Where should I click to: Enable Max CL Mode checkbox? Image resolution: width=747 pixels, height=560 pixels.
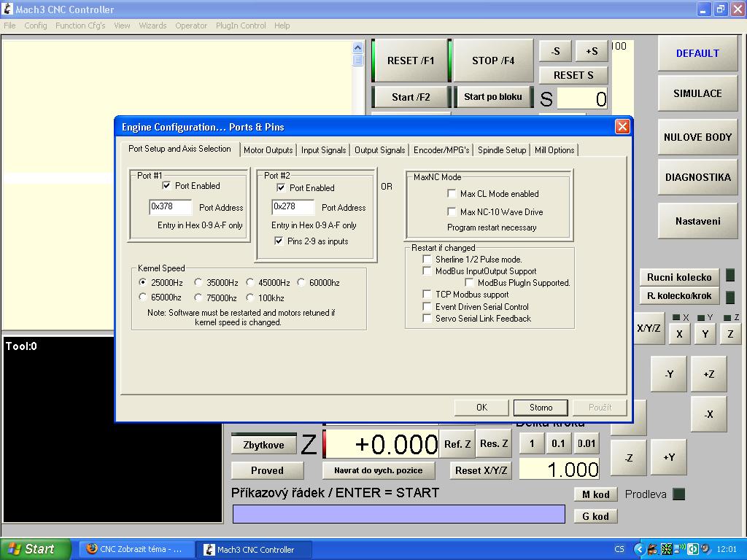[x=452, y=194]
